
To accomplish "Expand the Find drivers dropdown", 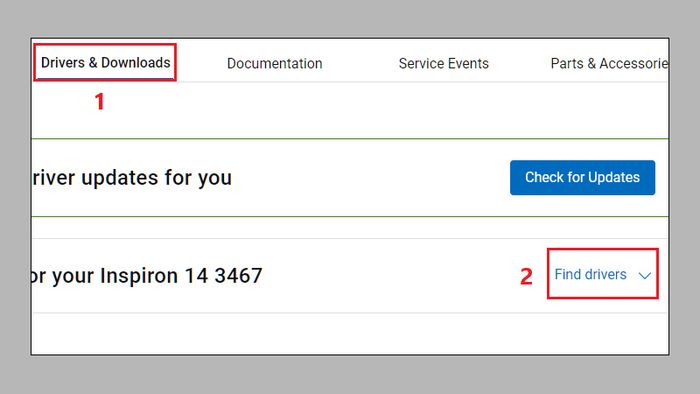I will (x=602, y=274).
